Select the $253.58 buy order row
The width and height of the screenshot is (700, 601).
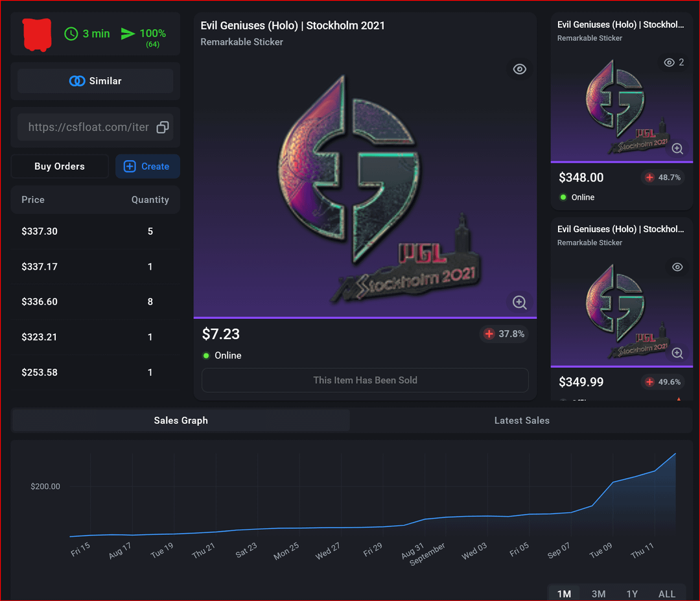coord(95,372)
